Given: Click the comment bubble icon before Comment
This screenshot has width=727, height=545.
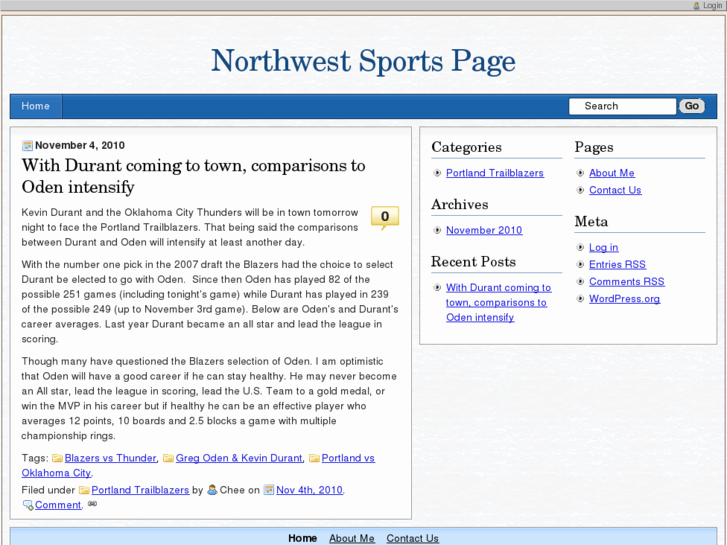Looking at the screenshot, I should (28, 505).
